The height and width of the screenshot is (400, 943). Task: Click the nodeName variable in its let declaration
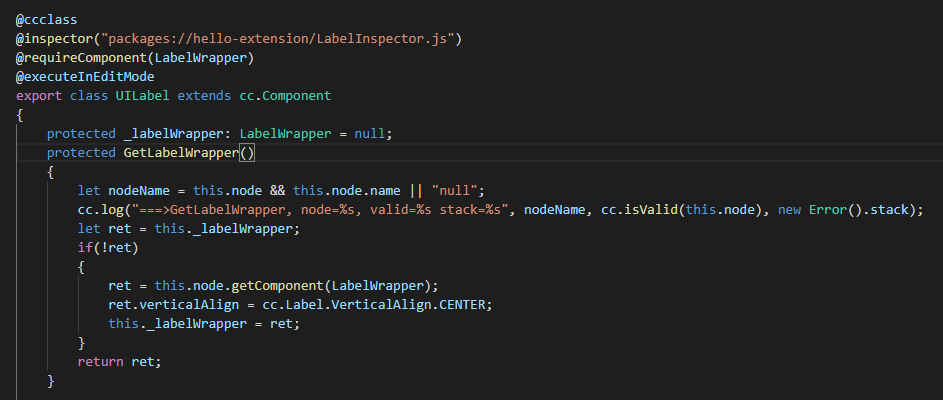138,190
